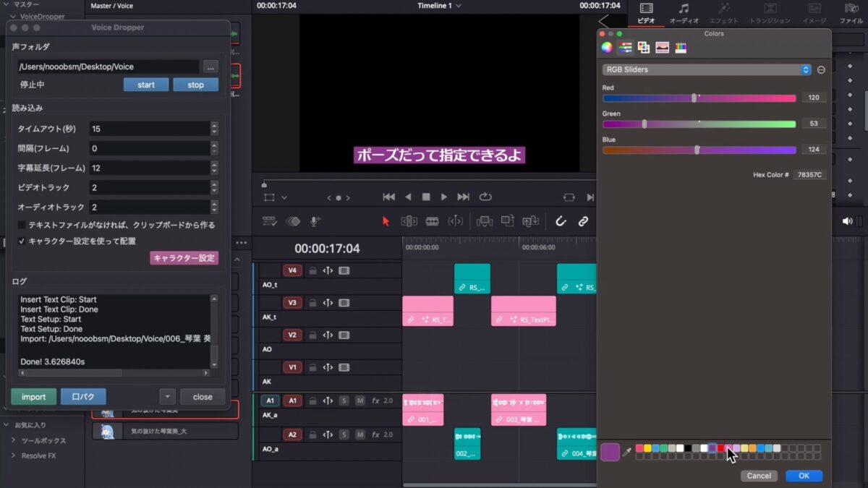The height and width of the screenshot is (488, 868).
Task: Toggle the timeline Snapping magnet icon
Action: pyautogui.click(x=561, y=221)
